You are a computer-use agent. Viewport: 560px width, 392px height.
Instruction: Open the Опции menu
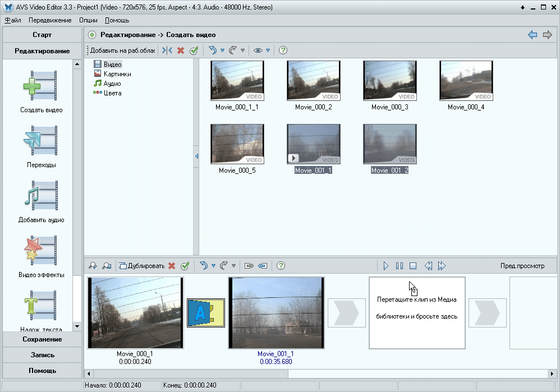click(88, 20)
